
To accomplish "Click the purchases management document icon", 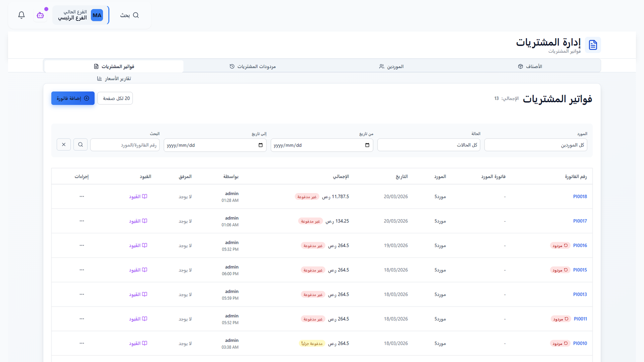I will tap(593, 45).
